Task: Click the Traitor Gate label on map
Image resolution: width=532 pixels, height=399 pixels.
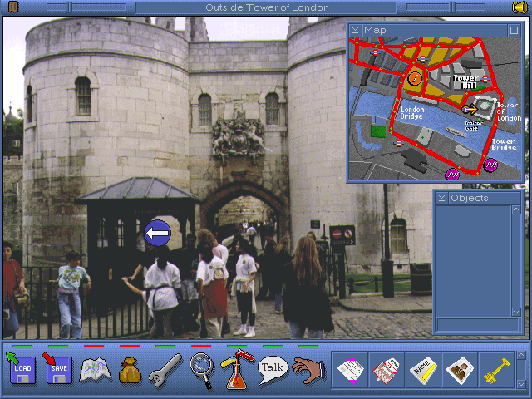Action: click(x=473, y=126)
